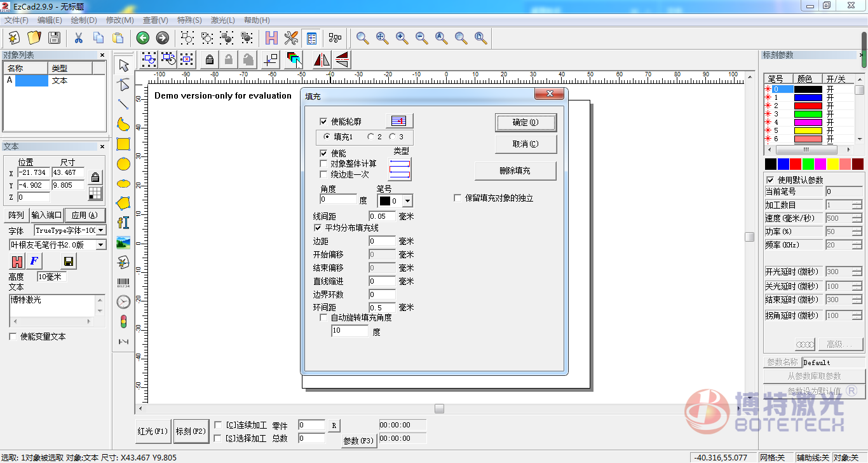The height and width of the screenshot is (463, 868).
Task: Click the black Lock object padlock icon
Action: click(209, 60)
